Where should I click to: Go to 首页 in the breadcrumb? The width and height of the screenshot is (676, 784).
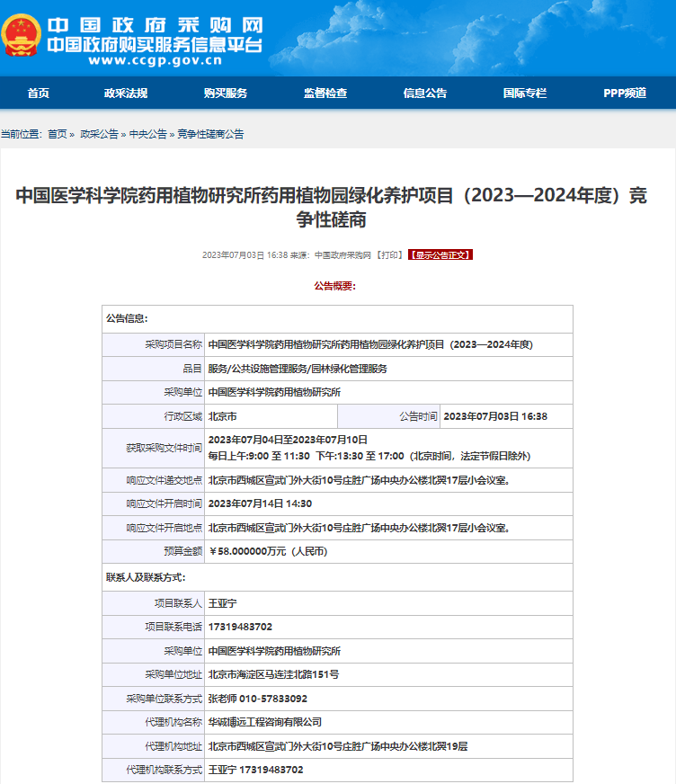coord(57,134)
